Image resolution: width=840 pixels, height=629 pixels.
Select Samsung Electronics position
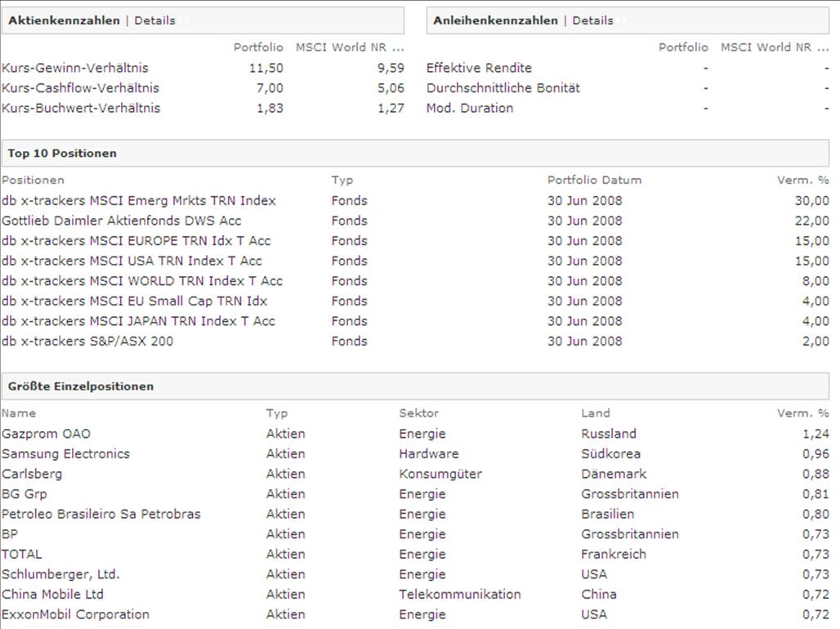click(65, 454)
